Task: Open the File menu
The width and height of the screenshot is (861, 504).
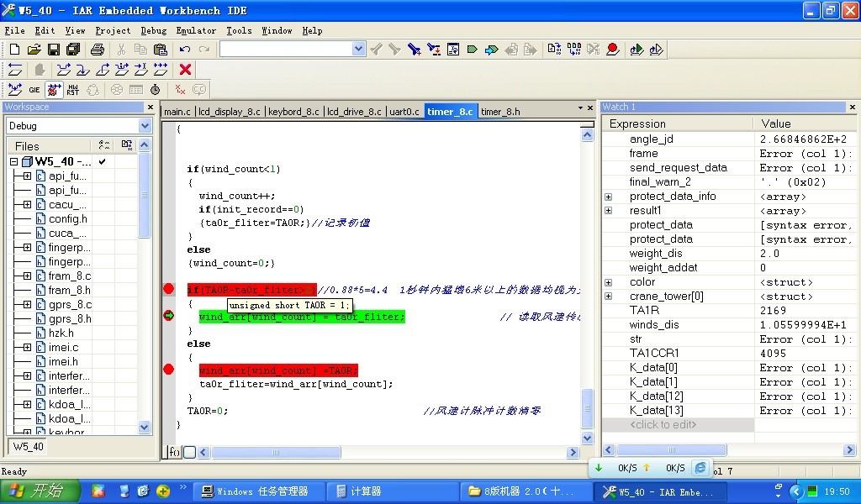Action: click(15, 31)
